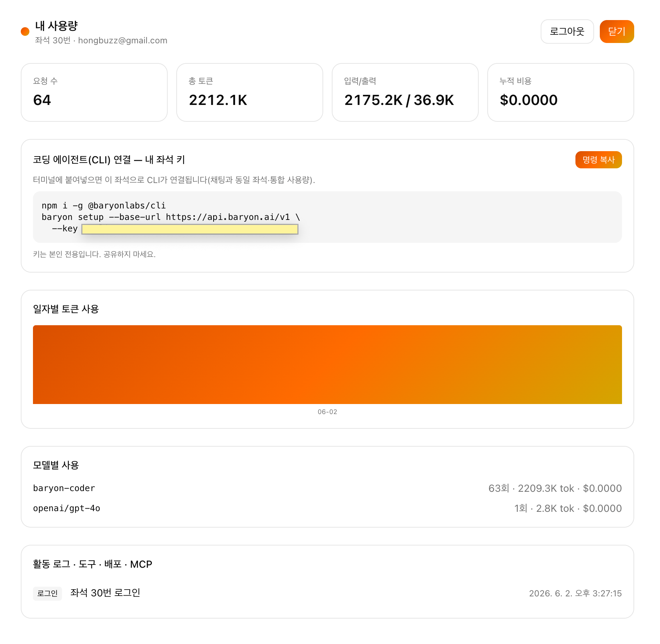Select the openai/gpt-4o model row
This screenshot has height=644, width=660.
327,508
